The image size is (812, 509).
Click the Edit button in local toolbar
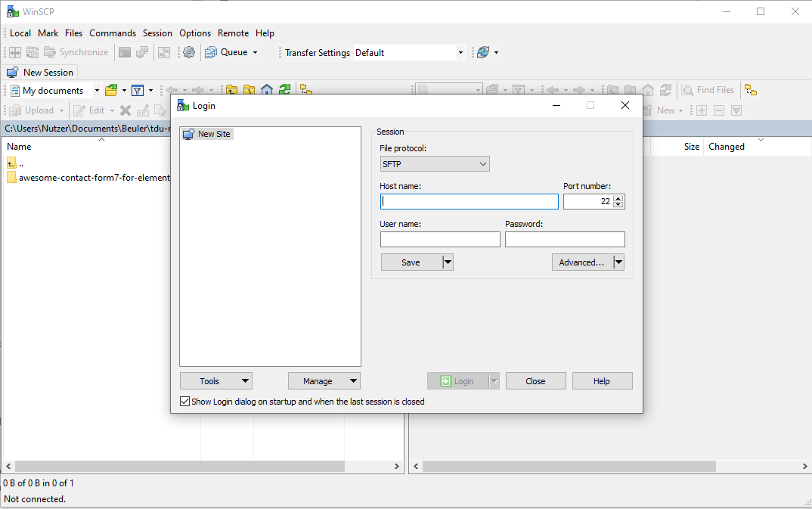pyautogui.click(x=89, y=110)
